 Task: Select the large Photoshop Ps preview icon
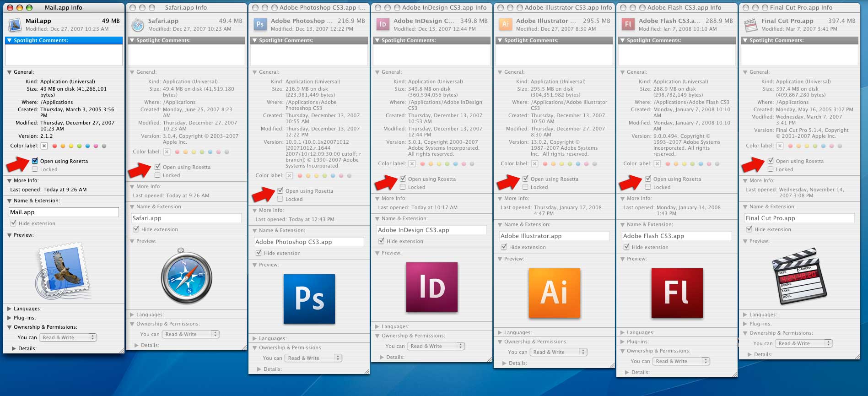(309, 299)
